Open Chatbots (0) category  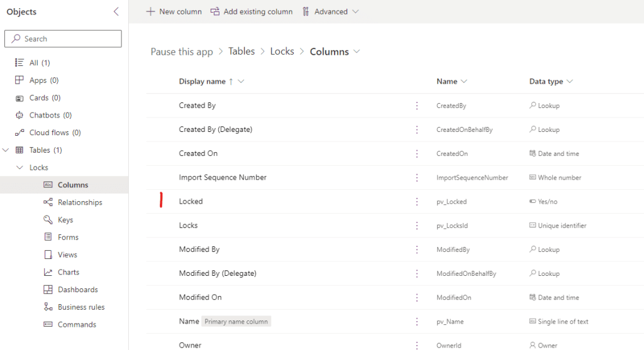43,115
